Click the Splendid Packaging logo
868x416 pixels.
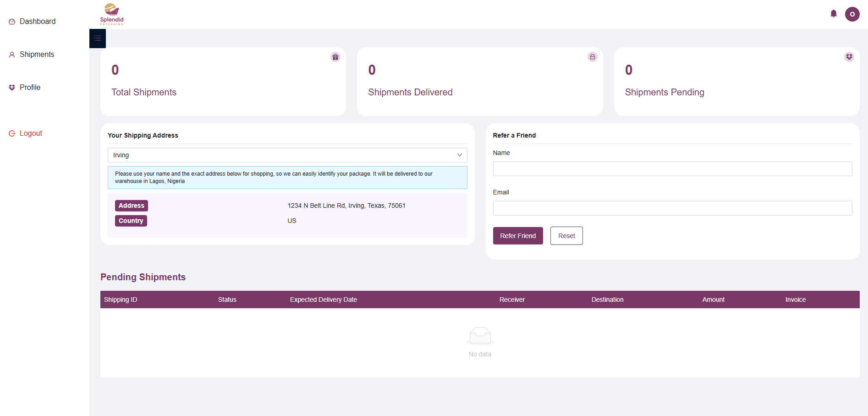[112, 14]
